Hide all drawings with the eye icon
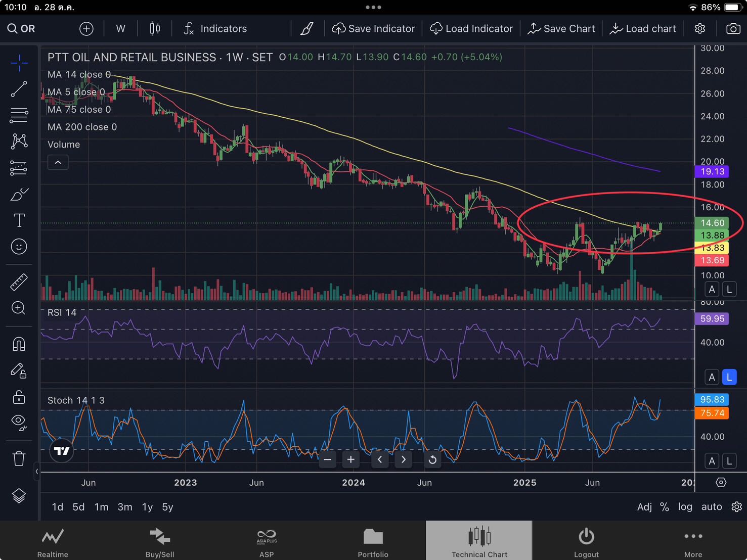 (x=19, y=423)
